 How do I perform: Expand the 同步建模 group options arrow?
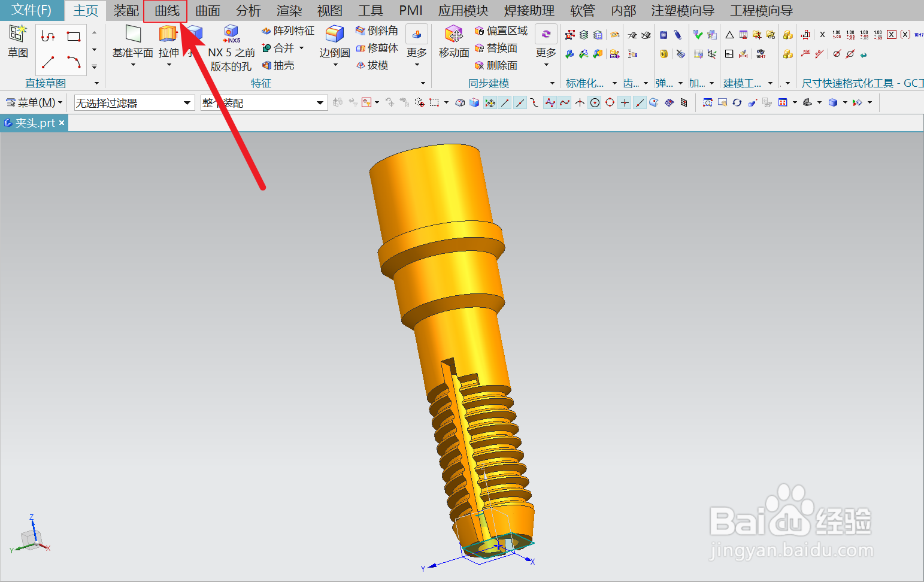point(552,83)
